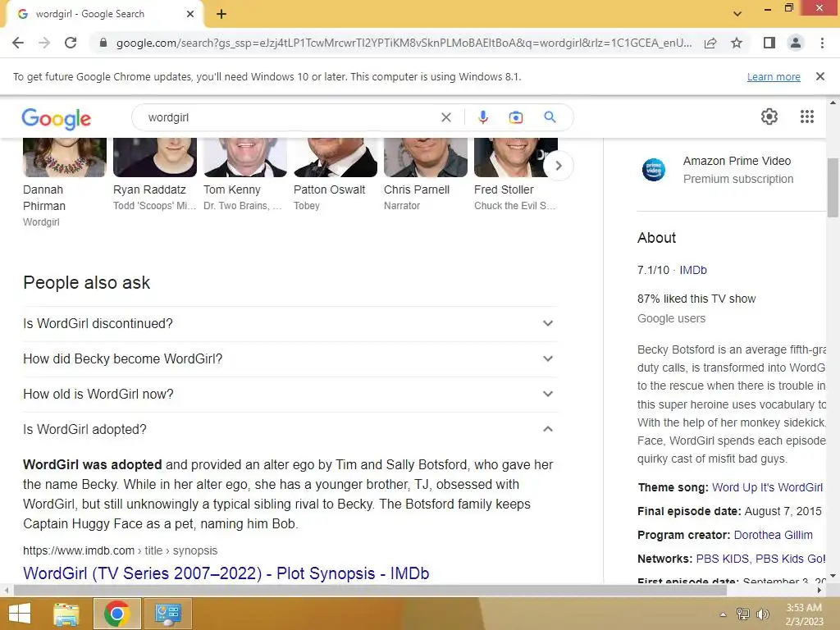
Task: Open the Amazon Prime Video icon
Action: point(654,170)
